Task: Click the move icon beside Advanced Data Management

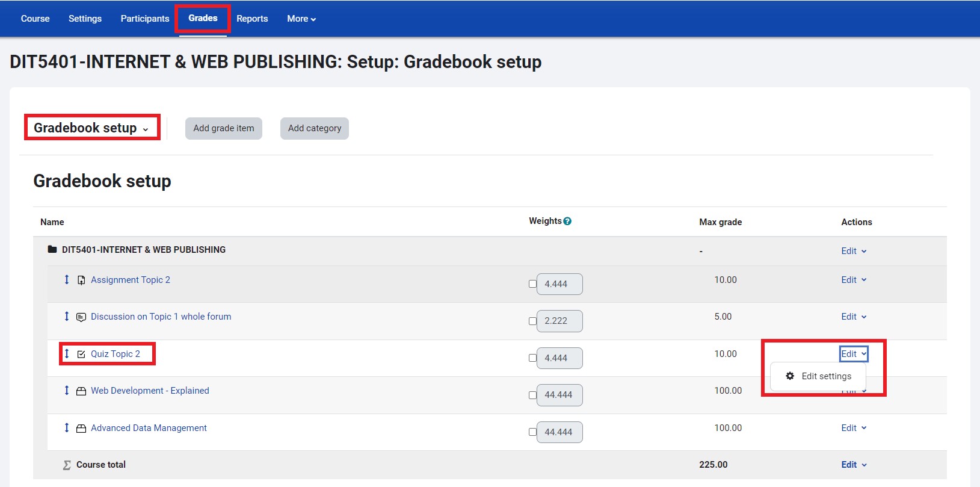Action: tap(67, 428)
